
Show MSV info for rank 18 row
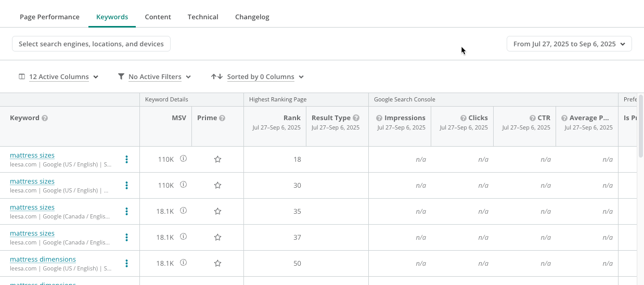point(183,159)
